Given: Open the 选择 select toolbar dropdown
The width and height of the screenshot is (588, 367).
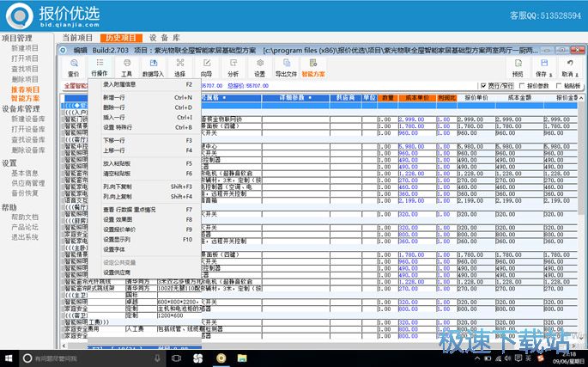Looking at the screenshot, I should click(179, 68).
